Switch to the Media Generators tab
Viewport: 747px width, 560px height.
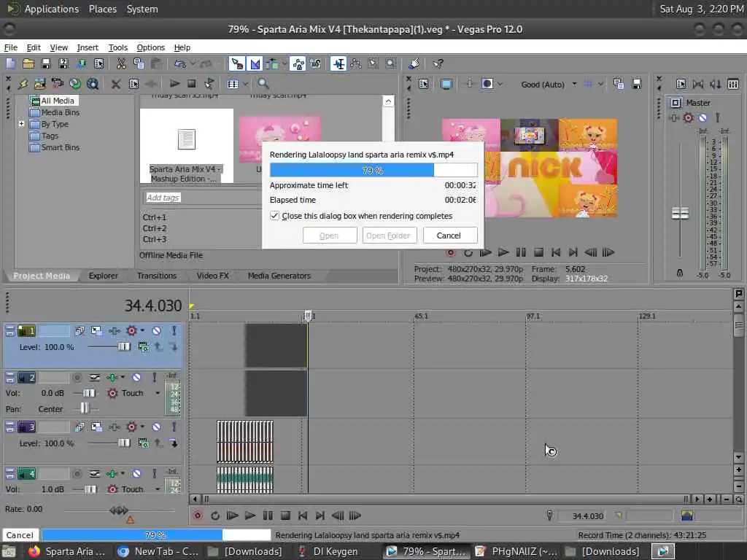[279, 275]
